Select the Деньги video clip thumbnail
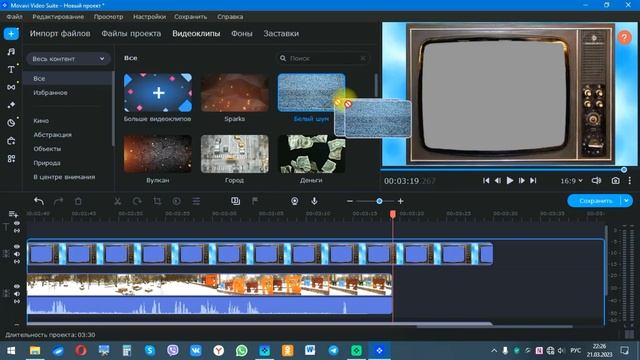 pos(311,154)
